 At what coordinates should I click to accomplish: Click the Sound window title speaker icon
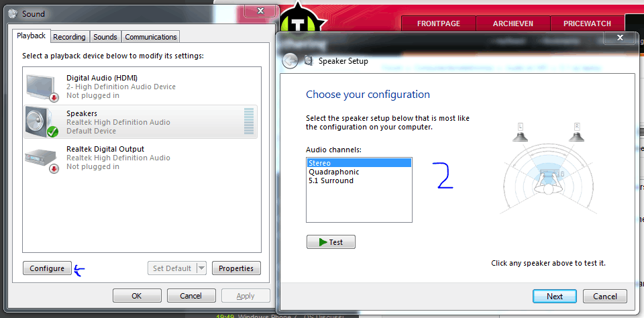pyautogui.click(x=13, y=14)
